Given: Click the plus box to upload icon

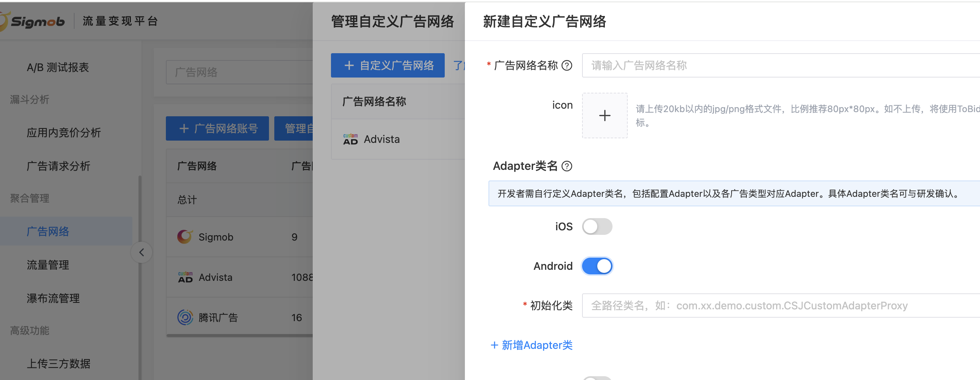Looking at the screenshot, I should pos(605,116).
